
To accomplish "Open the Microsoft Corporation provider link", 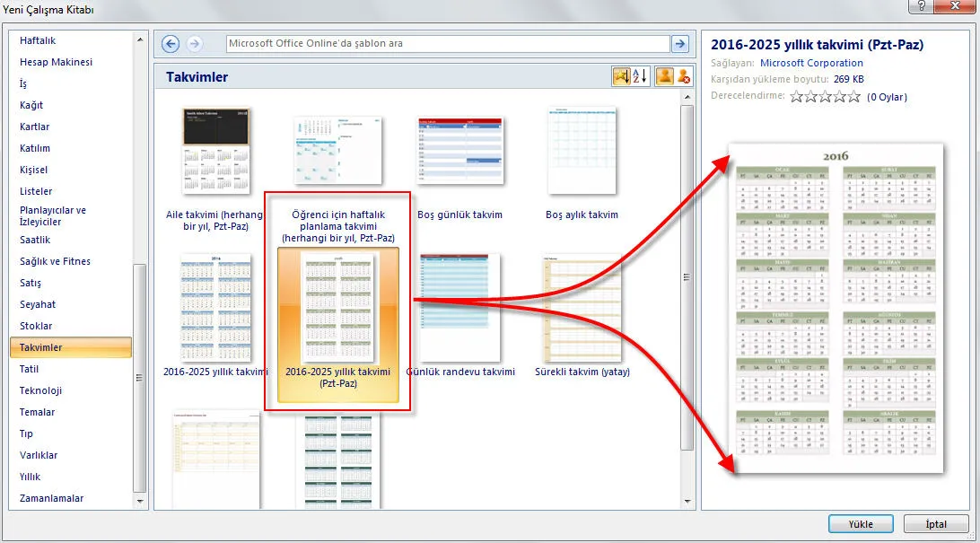I will coord(811,64).
